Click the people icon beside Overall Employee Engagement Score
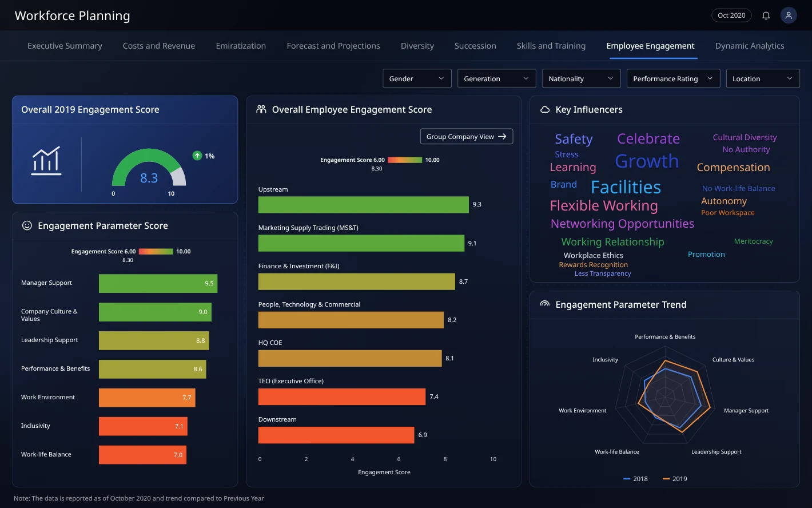 coord(261,109)
